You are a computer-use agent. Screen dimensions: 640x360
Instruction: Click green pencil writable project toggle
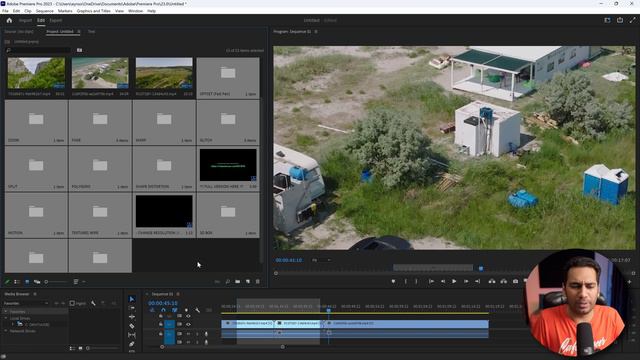tap(7, 282)
